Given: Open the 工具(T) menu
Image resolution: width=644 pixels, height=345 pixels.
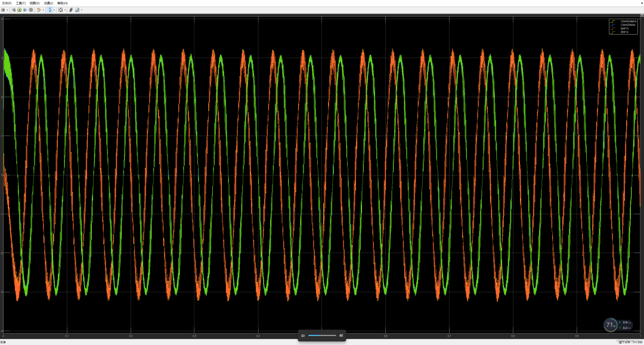Looking at the screenshot, I should pos(20,3).
